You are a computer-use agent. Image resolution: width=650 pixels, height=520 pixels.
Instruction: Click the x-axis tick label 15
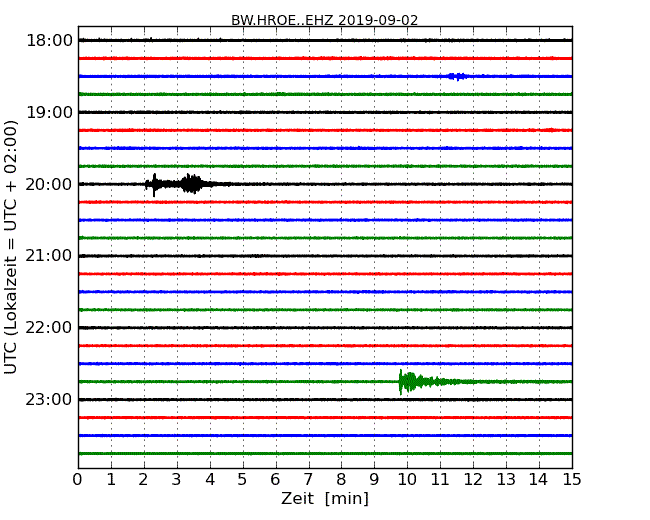pyautogui.click(x=572, y=479)
